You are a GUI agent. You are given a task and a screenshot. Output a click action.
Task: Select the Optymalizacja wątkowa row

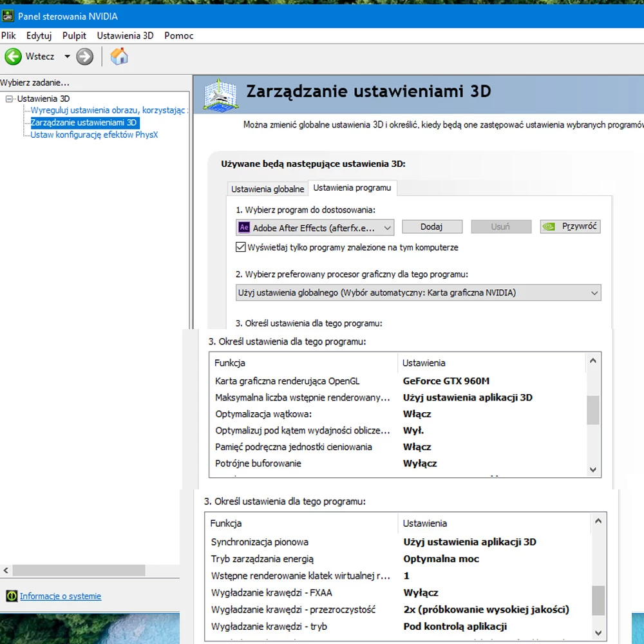[x=397, y=414]
